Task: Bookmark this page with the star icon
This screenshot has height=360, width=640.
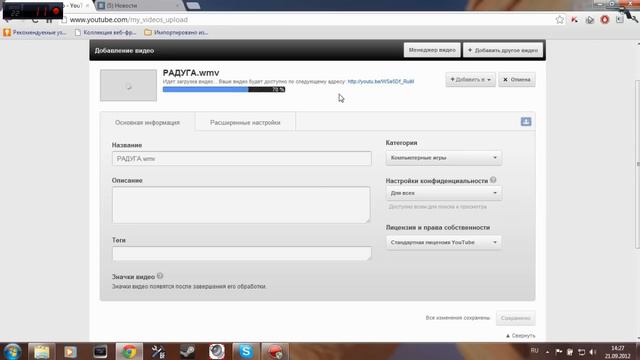Action: tap(560, 20)
